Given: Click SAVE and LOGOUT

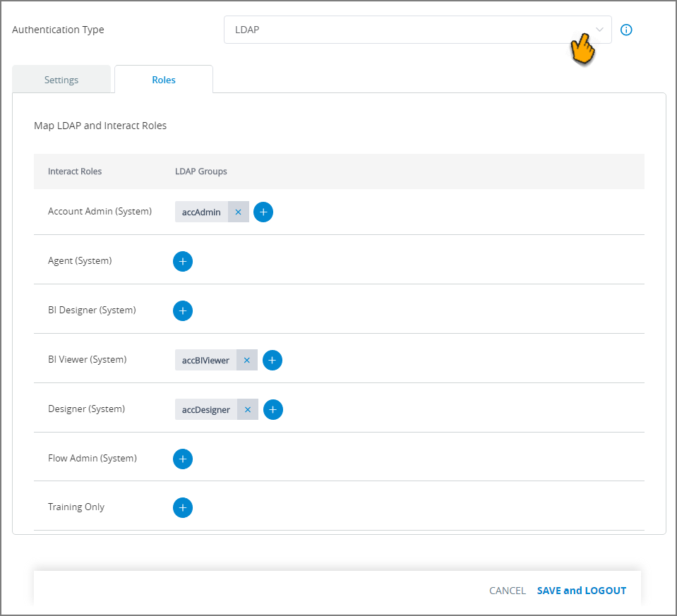Looking at the screenshot, I should [582, 591].
